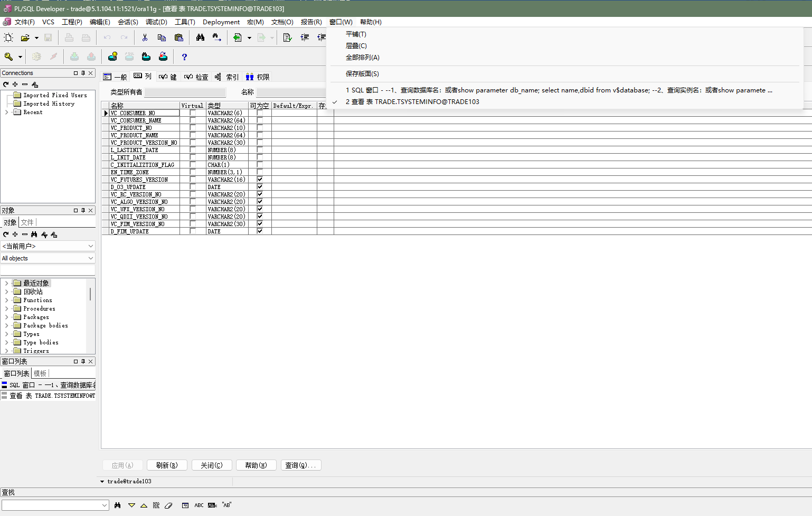
Task: Select 平铺(T) from the window menu
Action: click(x=356, y=34)
